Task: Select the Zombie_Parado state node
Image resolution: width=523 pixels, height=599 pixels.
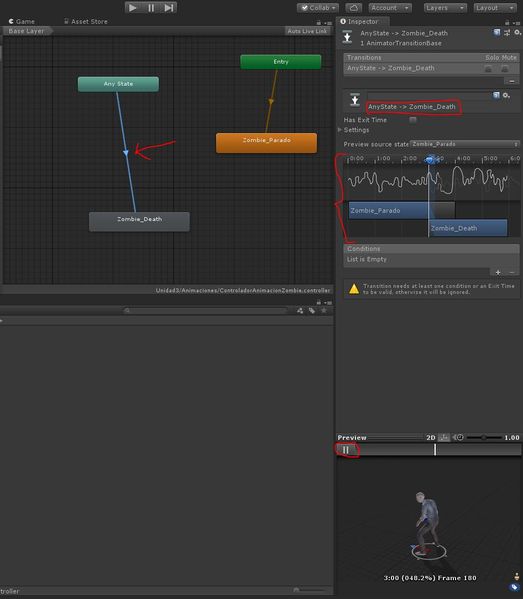Action: pyautogui.click(x=266, y=143)
